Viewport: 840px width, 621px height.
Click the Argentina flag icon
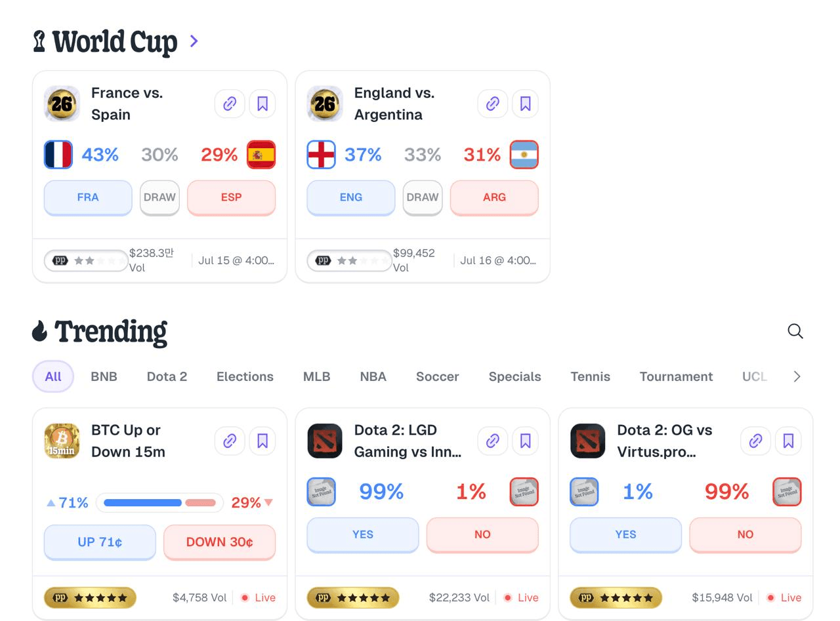coord(524,155)
